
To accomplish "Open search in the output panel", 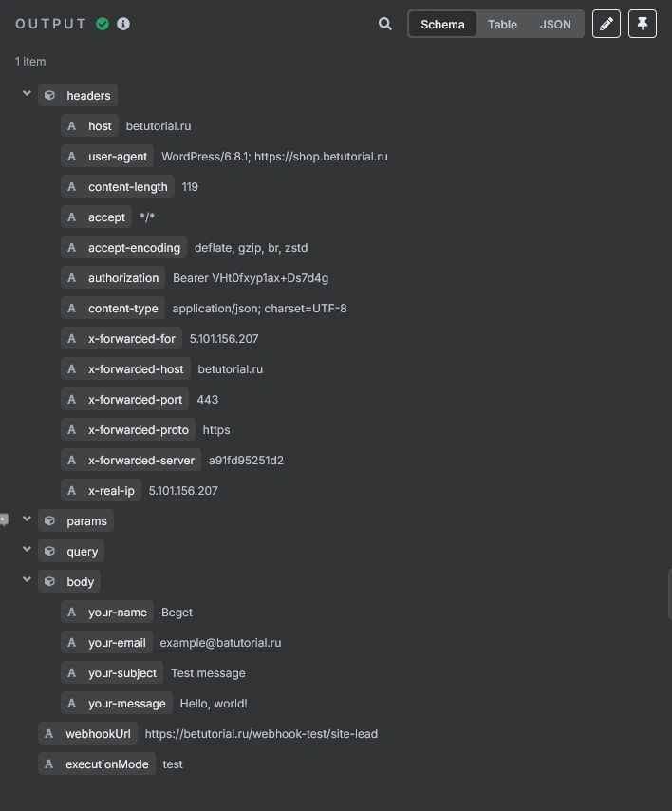I will (384, 24).
